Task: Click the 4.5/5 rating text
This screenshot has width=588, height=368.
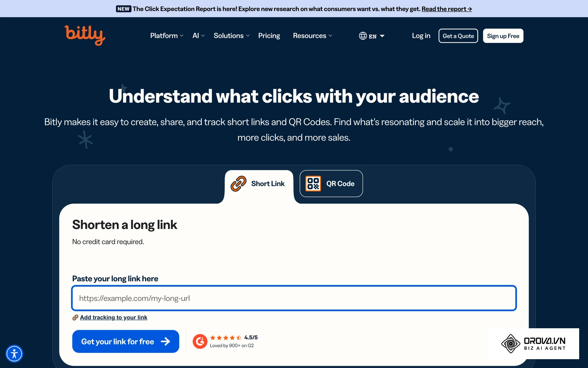Action: click(x=251, y=337)
